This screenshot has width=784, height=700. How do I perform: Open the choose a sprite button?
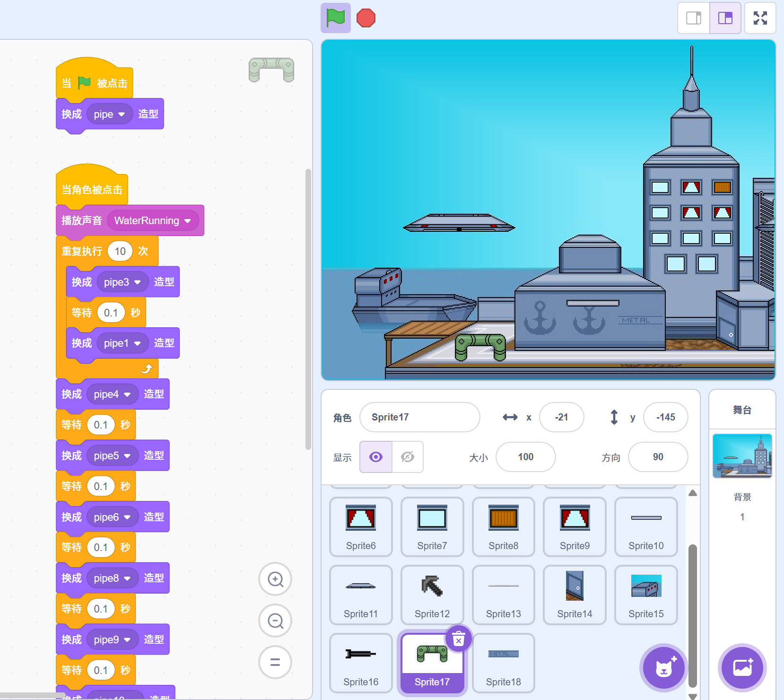click(664, 668)
